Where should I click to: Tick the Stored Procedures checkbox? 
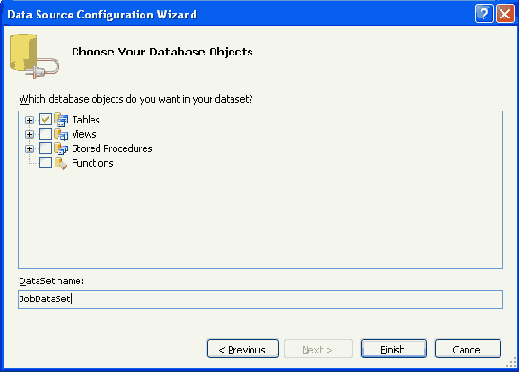(x=45, y=148)
